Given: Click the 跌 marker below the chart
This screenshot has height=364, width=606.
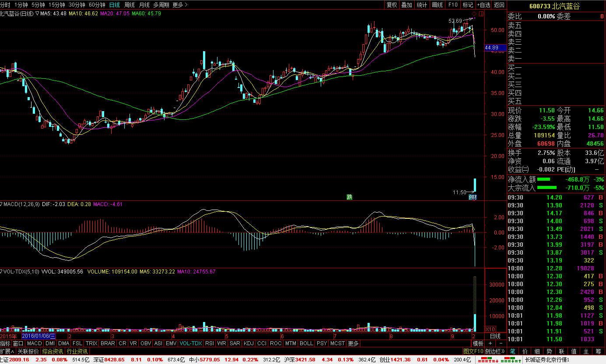Looking at the screenshot, I should [x=349, y=197].
